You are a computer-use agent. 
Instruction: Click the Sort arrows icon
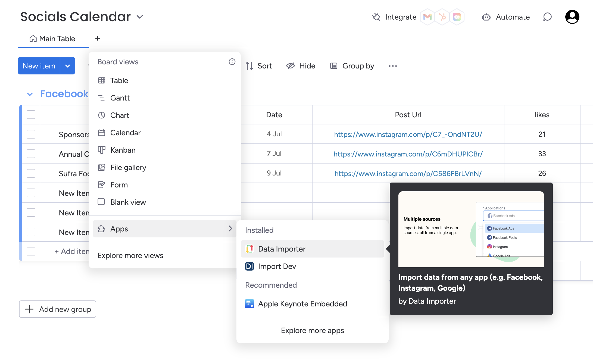(x=249, y=66)
